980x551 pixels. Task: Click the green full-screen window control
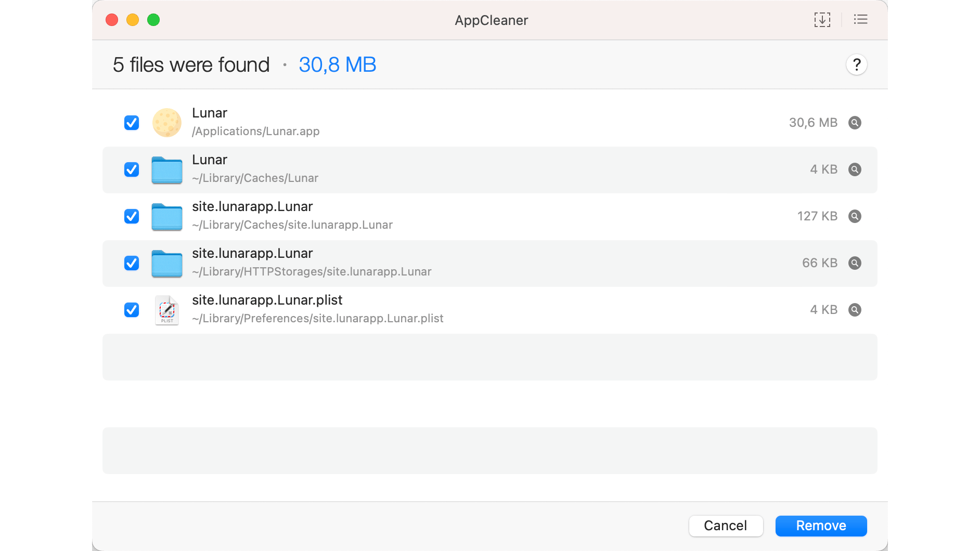pos(153,20)
